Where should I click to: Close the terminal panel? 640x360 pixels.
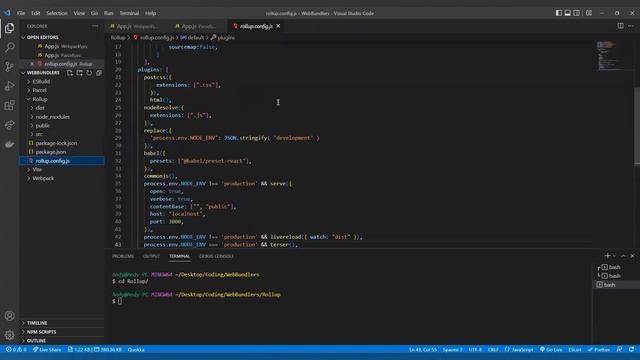point(632,256)
